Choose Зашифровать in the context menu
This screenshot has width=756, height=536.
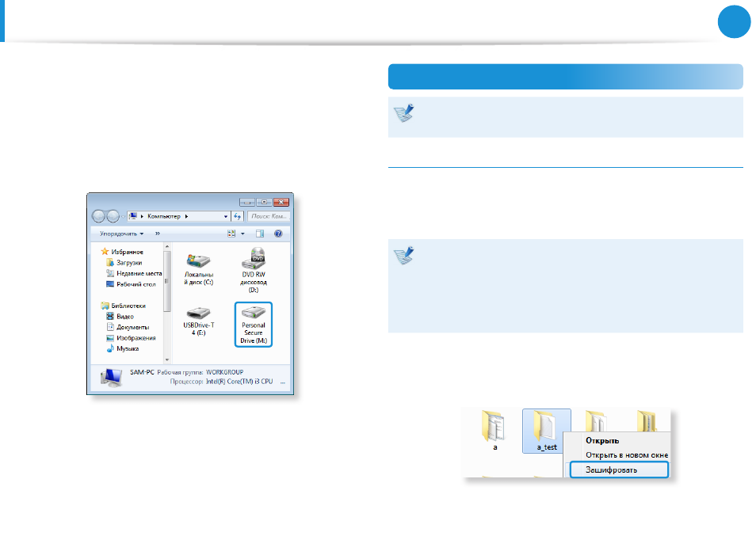[x=620, y=469]
